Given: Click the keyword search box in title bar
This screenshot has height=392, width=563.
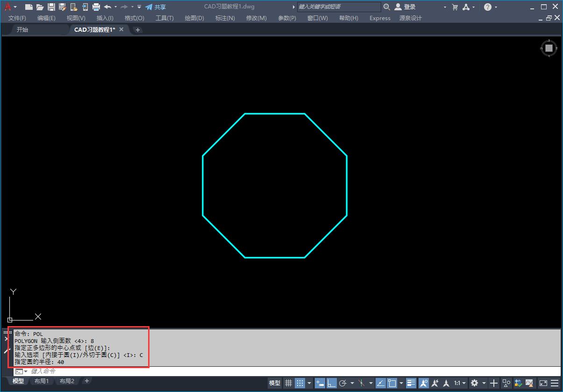Looking at the screenshot, I should tap(339, 7).
